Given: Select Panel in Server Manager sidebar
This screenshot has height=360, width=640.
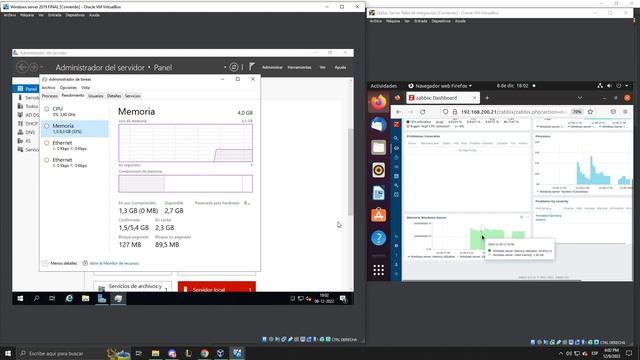Looking at the screenshot, I should coord(27,89).
